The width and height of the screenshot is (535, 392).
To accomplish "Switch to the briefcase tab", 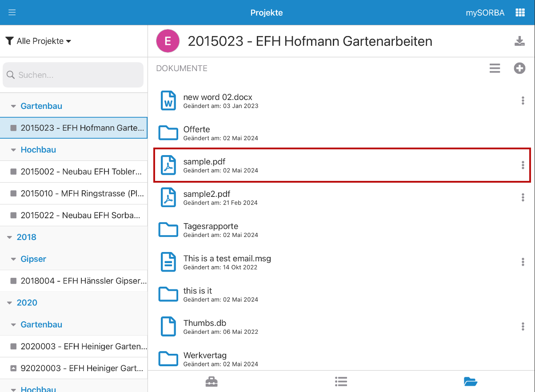I will 212,381.
